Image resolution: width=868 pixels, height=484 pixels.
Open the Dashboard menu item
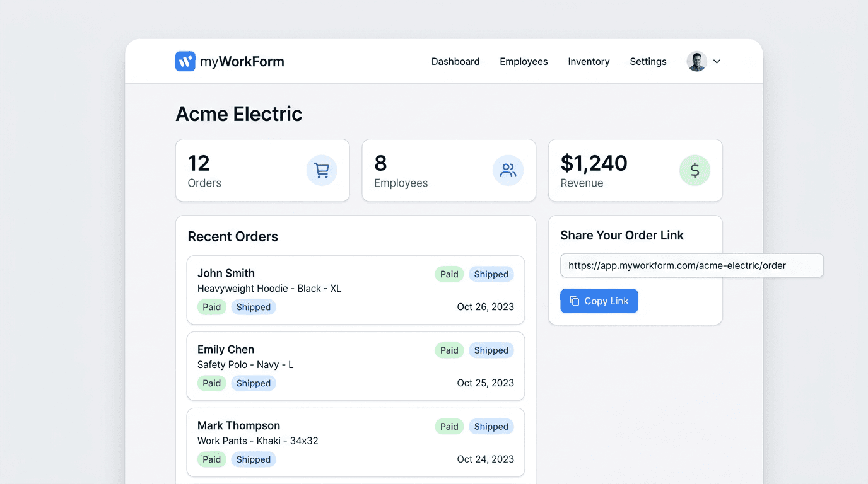455,61
